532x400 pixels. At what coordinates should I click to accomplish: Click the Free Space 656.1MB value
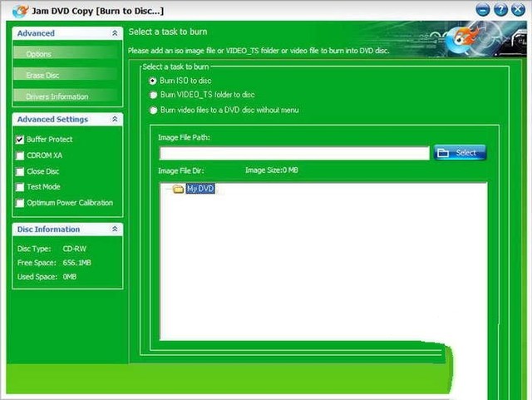click(77, 263)
